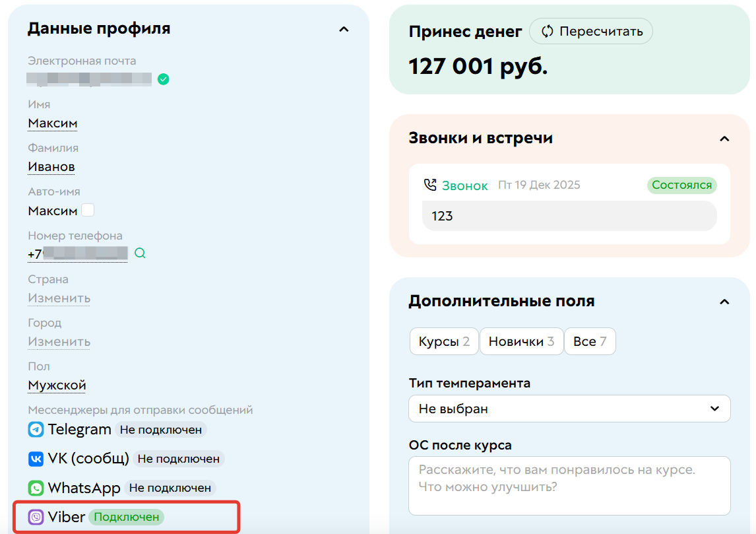
Task: Click the Telegram messenger icon
Action: coord(36,429)
